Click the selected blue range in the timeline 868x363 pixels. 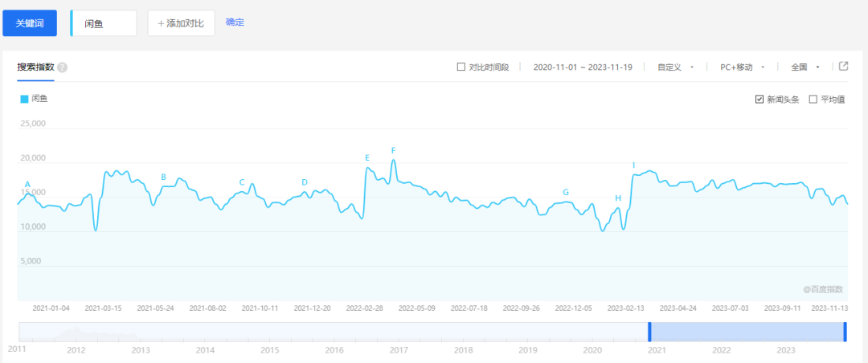(x=747, y=332)
